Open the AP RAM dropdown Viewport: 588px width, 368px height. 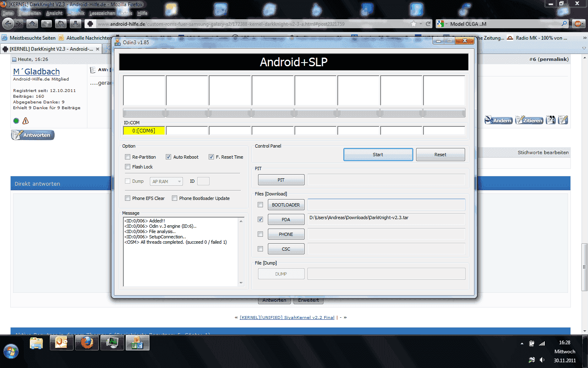point(166,182)
